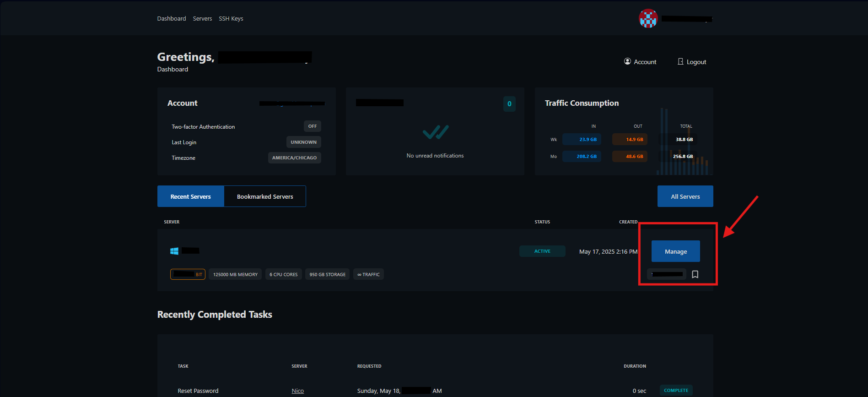This screenshot has width=868, height=397.
Task: Click monthly inbound 208.2 GB value
Action: 582,156
